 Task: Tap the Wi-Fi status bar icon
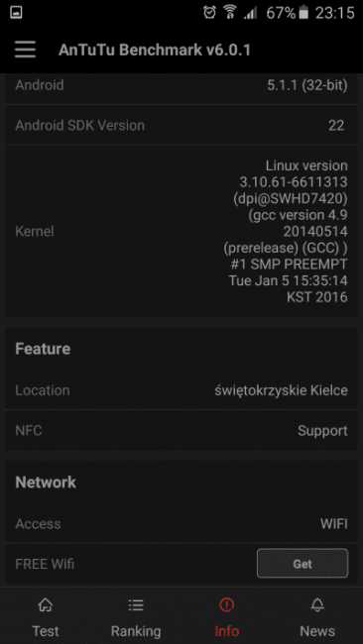coord(230,13)
